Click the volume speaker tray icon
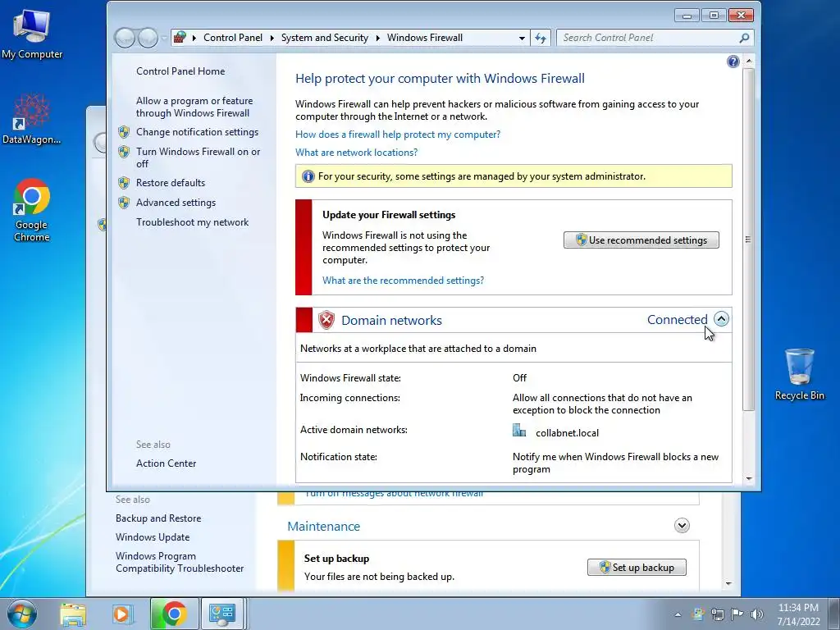Image resolution: width=840 pixels, height=630 pixels. point(757,614)
